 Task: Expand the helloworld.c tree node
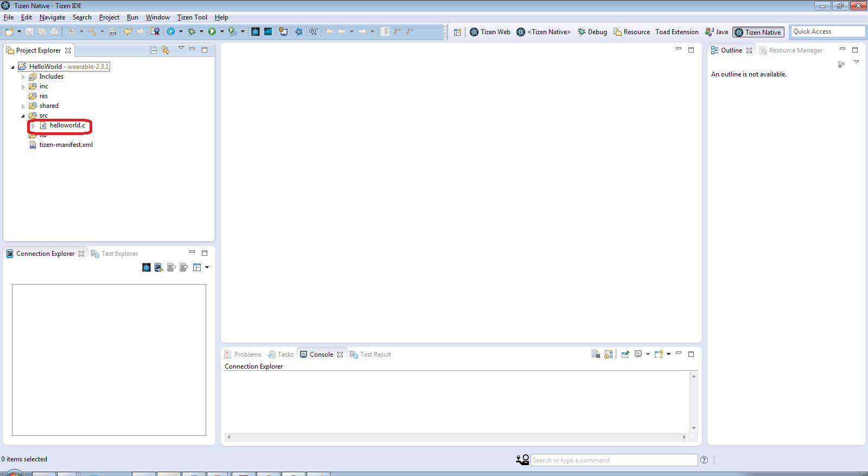tap(33, 126)
